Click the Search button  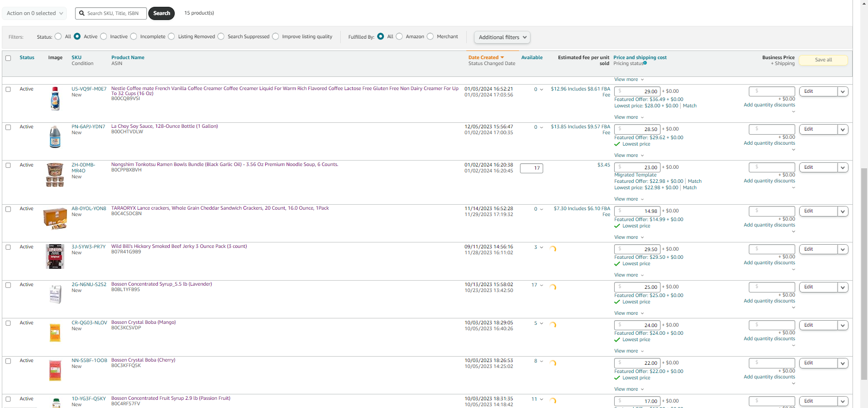161,13
